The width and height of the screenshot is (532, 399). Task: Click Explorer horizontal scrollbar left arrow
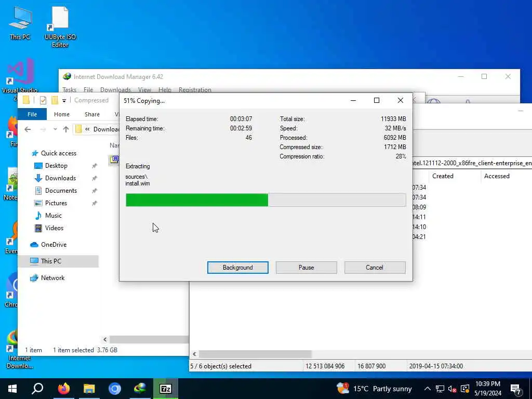(x=105, y=339)
